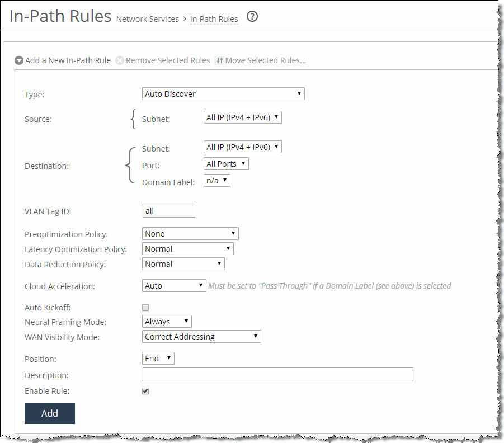
Task: Open the WAN Visibility Mode dropdown
Action: pos(201,337)
